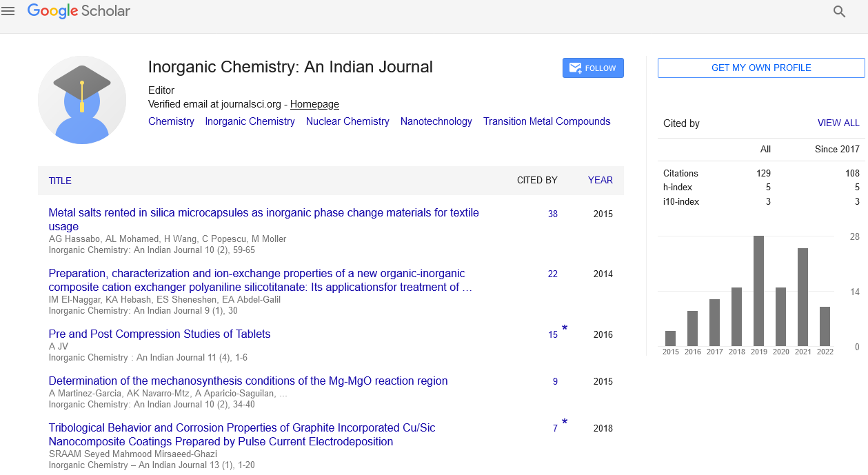Click the 2020 bar in citation chart
This screenshot has width=868, height=475.
coord(780,316)
